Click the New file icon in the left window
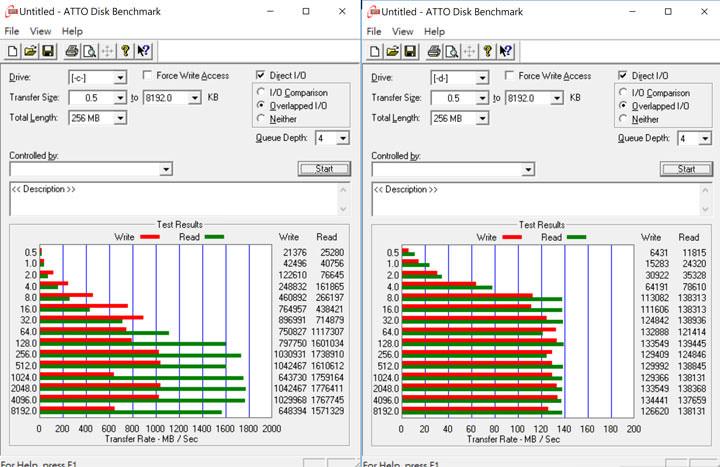Image resolution: width=720 pixels, height=467 pixels. tap(12, 50)
